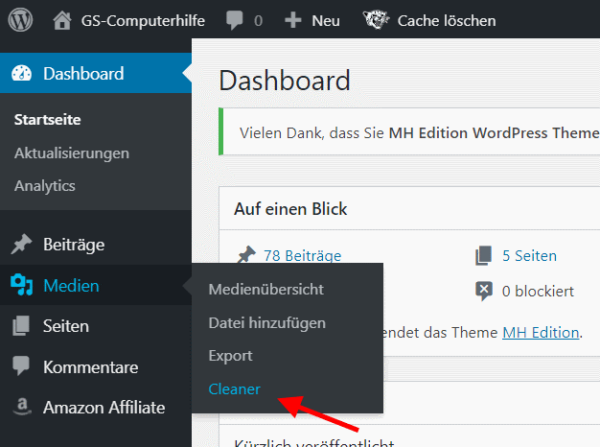Screen dimensions: 600x447
Task: Open Analytics under Dashboard
Action: click(x=45, y=186)
